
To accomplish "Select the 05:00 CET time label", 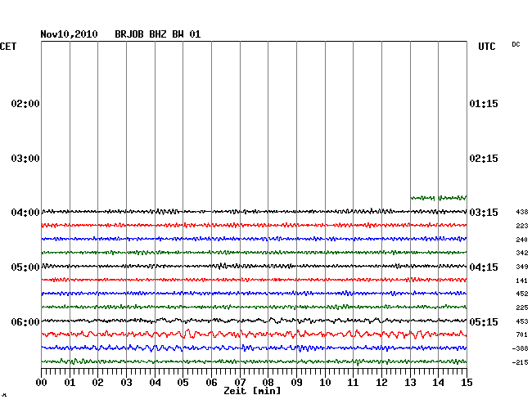I will pyautogui.click(x=25, y=267).
